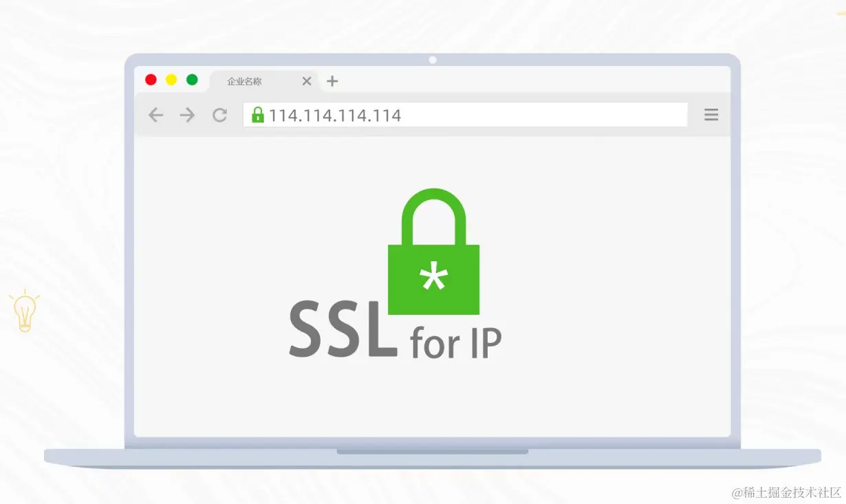Click the 114.114.114.114 address field

[466, 115]
